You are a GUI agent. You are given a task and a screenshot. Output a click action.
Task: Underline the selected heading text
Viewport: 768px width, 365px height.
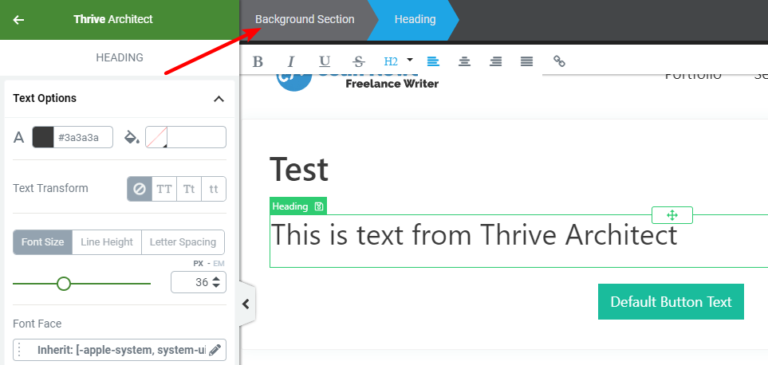(324, 61)
